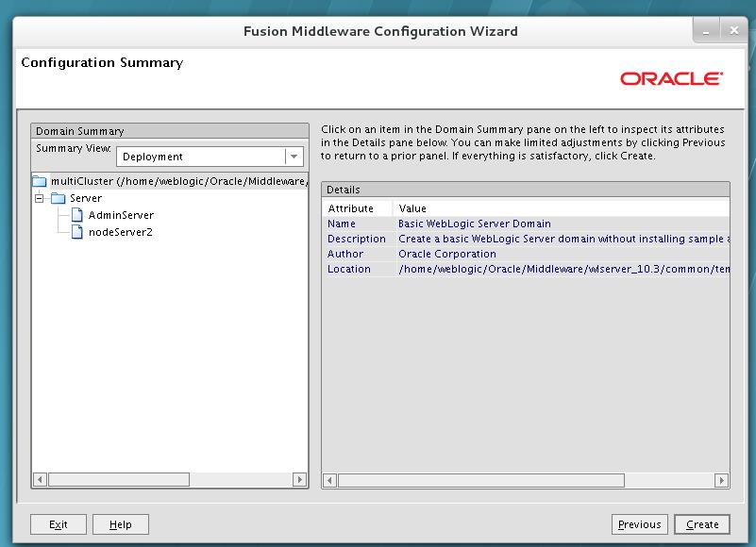Collapse the Server tree node
Image resolution: width=756 pixels, height=547 pixels.
click(x=40, y=198)
